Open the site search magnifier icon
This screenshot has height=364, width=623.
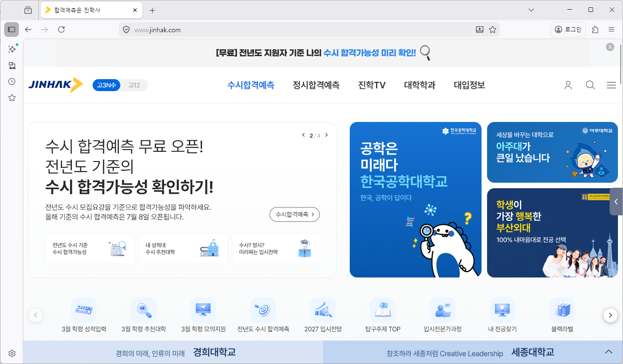click(x=590, y=85)
